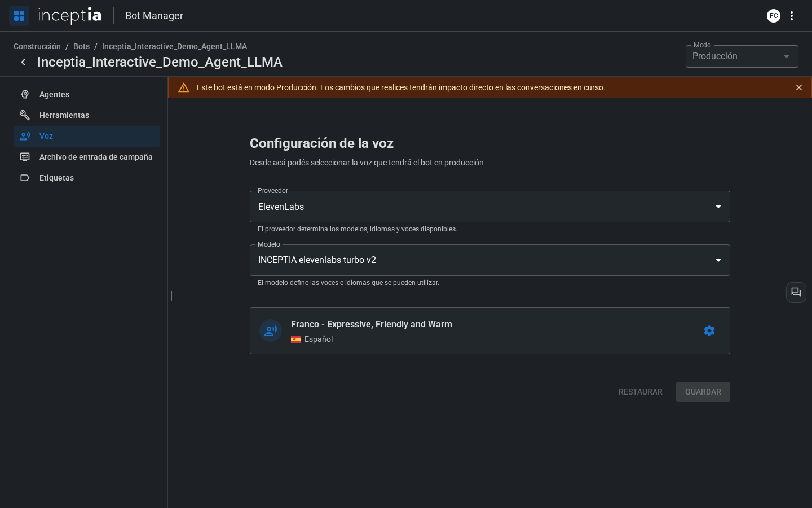Open the apps grid launcher icon
Image resolution: width=812 pixels, height=508 pixels.
tap(19, 16)
